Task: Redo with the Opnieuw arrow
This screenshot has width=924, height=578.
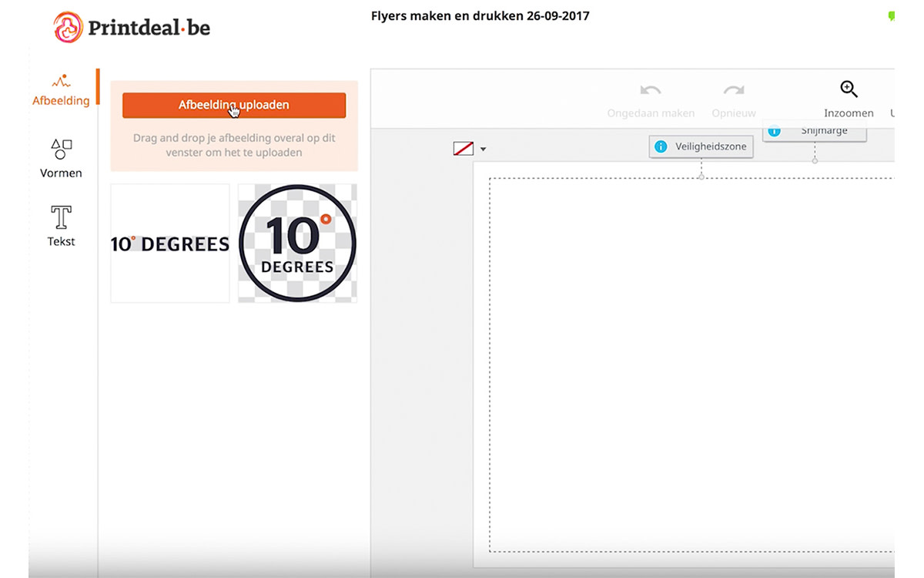Action: 733,90
